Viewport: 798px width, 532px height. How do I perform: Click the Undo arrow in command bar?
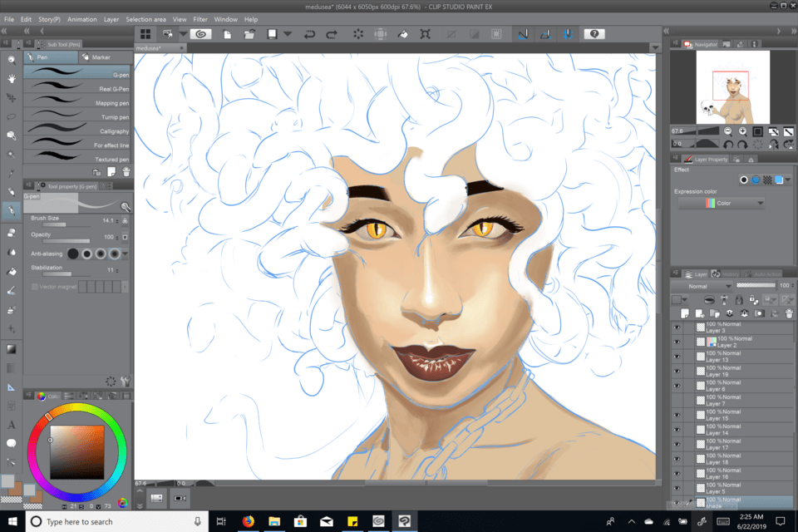[309, 34]
